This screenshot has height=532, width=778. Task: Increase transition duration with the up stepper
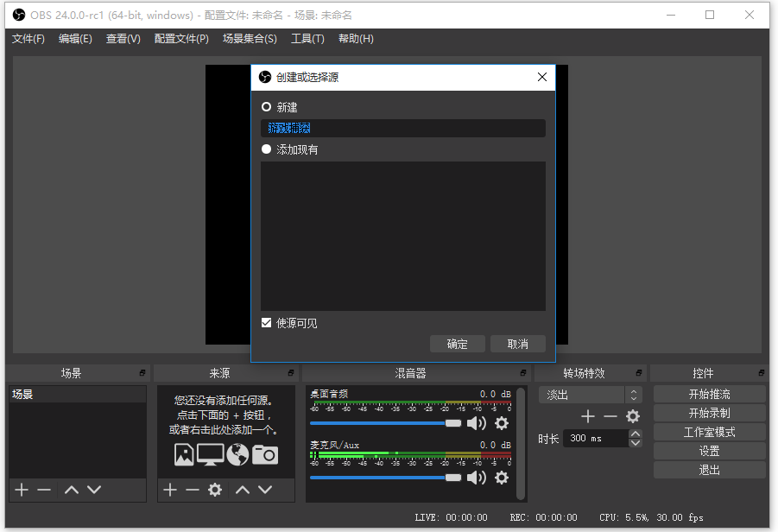tap(635, 433)
